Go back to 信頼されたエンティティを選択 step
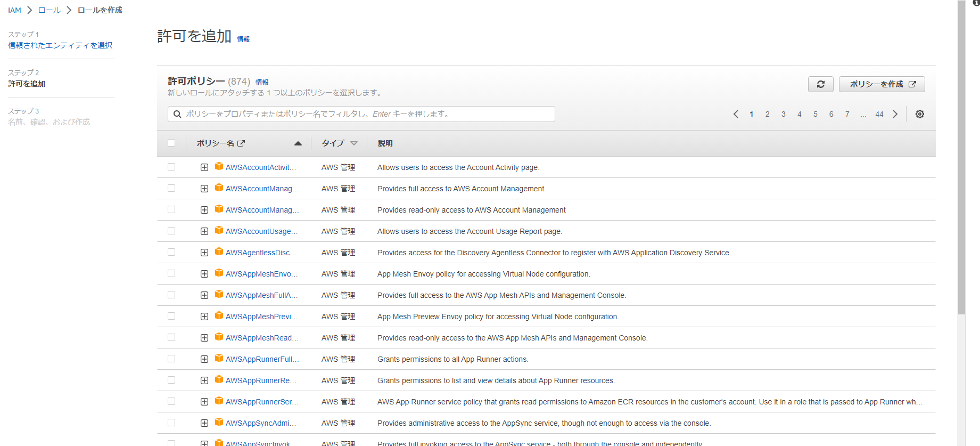 point(60,45)
